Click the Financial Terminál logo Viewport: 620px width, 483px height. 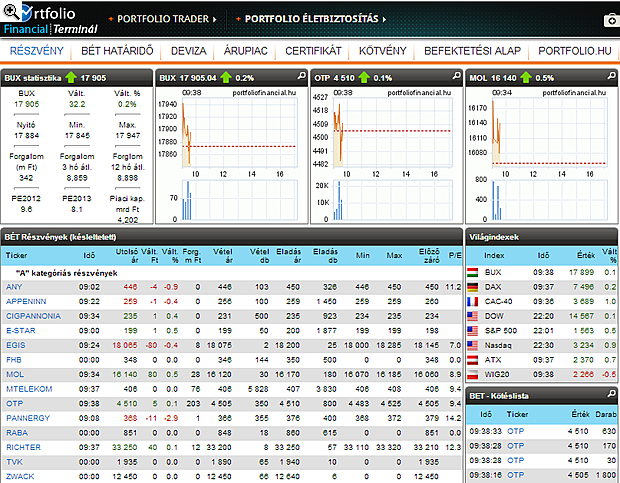tap(50, 29)
